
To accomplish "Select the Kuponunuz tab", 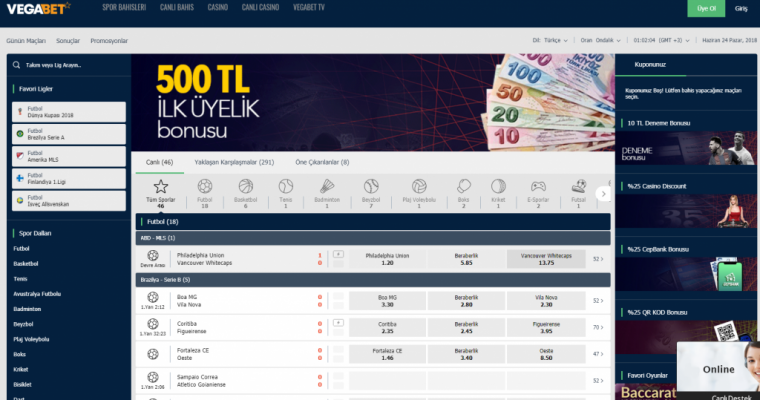I will (x=650, y=64).
